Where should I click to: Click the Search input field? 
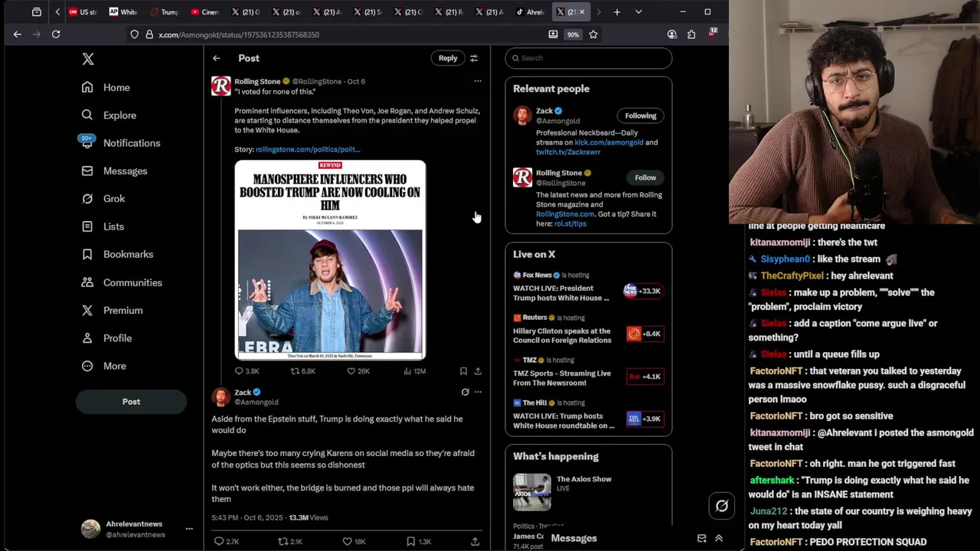pyautogui.click(x=589, y=58)
